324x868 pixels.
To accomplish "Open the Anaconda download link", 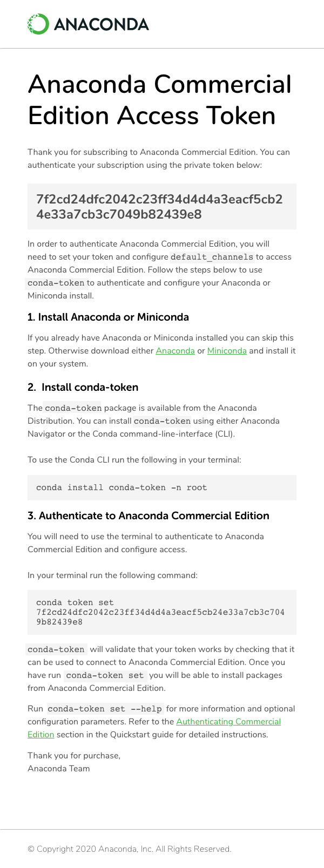I will click(x=175, y=351).
